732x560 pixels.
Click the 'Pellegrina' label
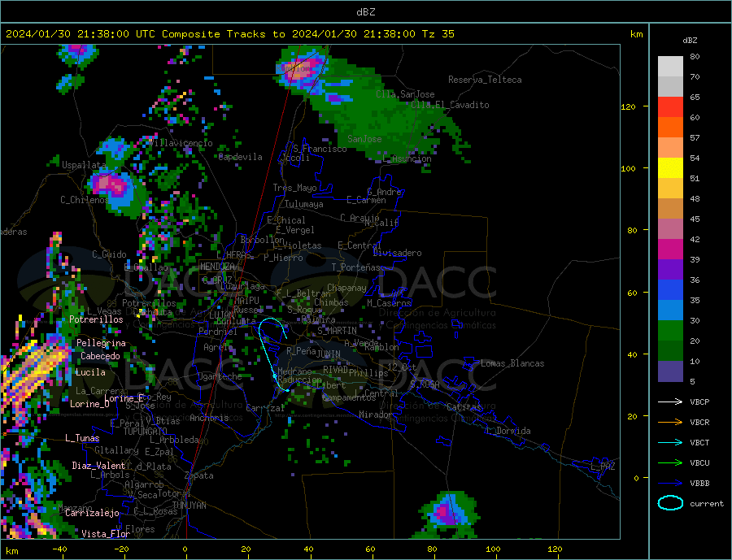[x=102, y=343]
